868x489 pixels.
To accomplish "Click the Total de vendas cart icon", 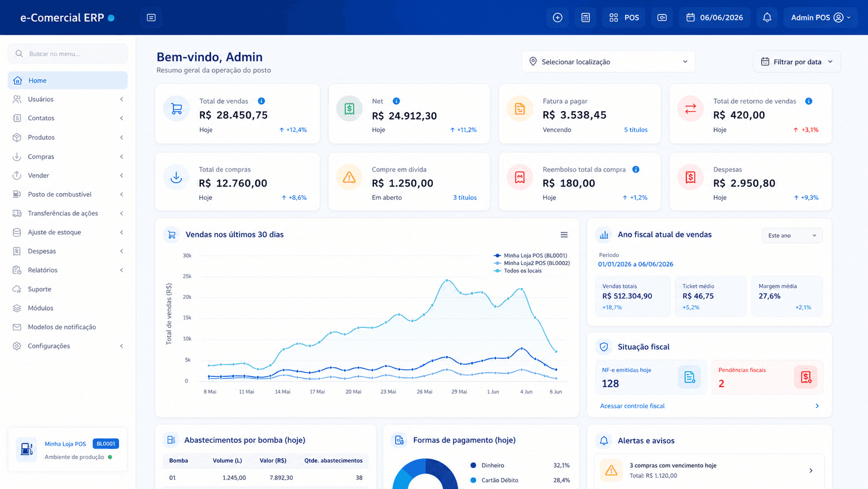I will point(177,109).
